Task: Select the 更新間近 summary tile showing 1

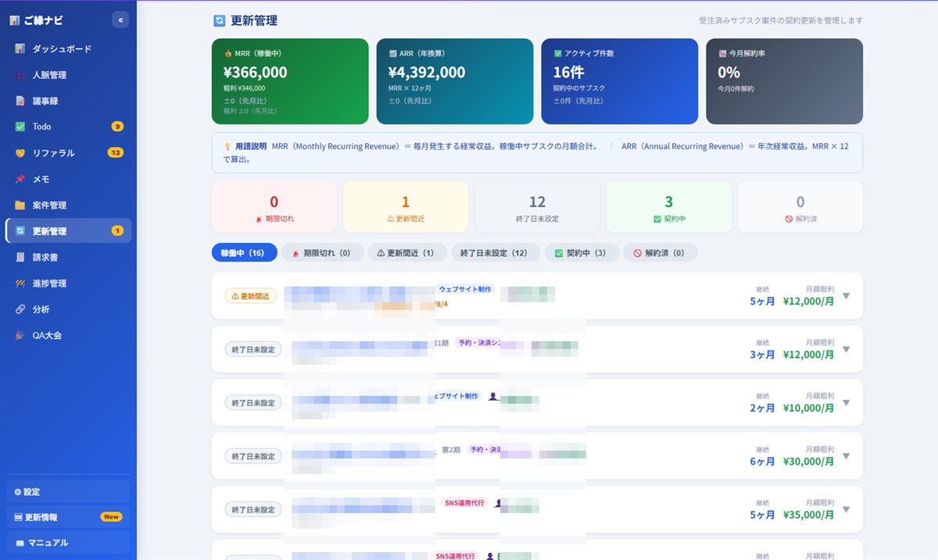Action: (x=406, y=207)
